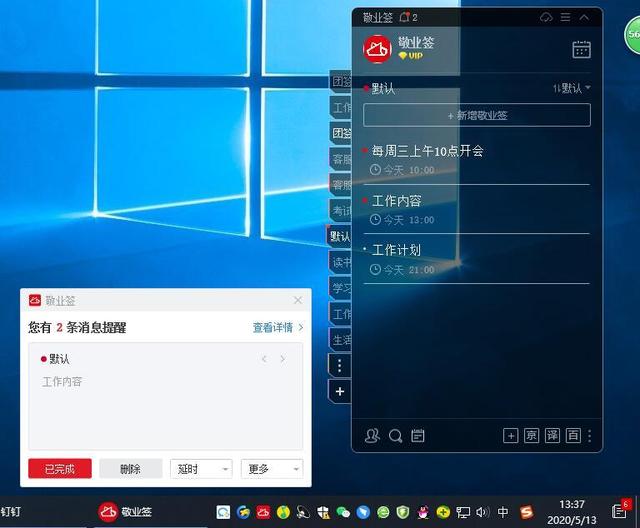
Task: Click the green 360 shield tray icon
Action: coord(403,512)
